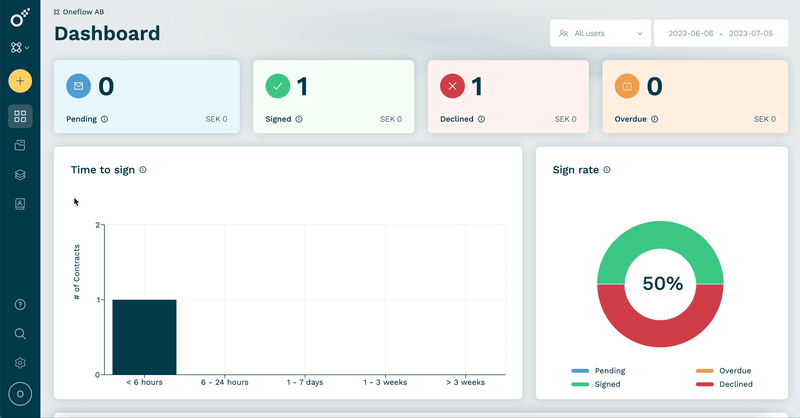
Task: Click the '1 - 7 days' axis label
Action: [x=305, y=382]
